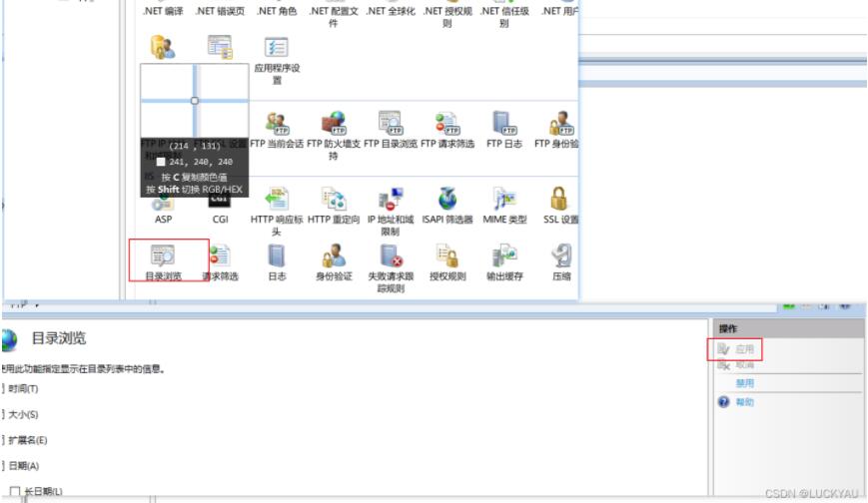Screen dimensions: 868x503
Task: Open the FTP 请求筛选 icon
Action: click(447, 123)
